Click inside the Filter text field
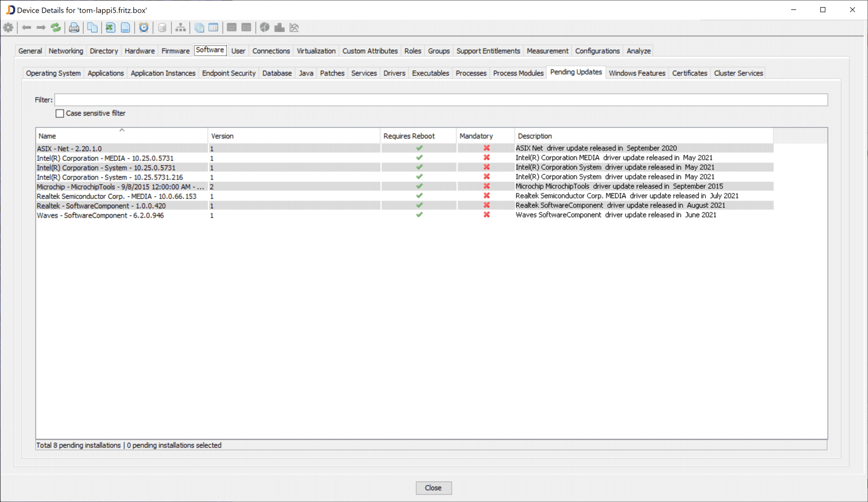868x502 pixels. 441,100
